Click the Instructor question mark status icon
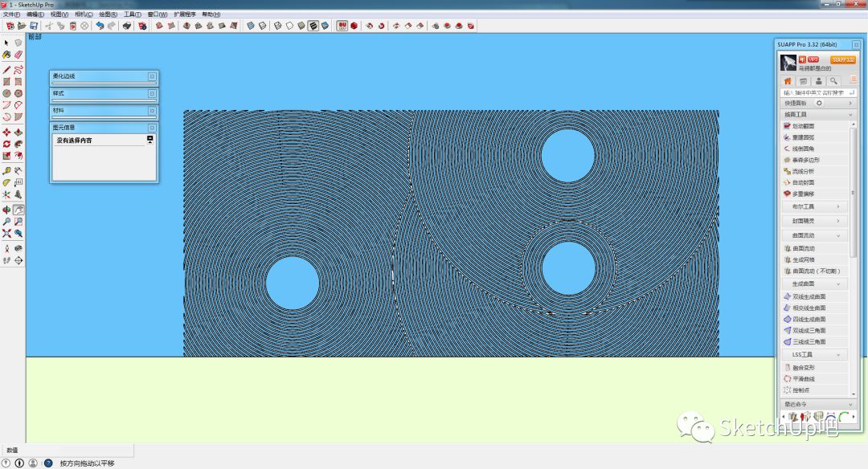Image resolution: width=868 pixels, height=469 pixels. point(48,463)
